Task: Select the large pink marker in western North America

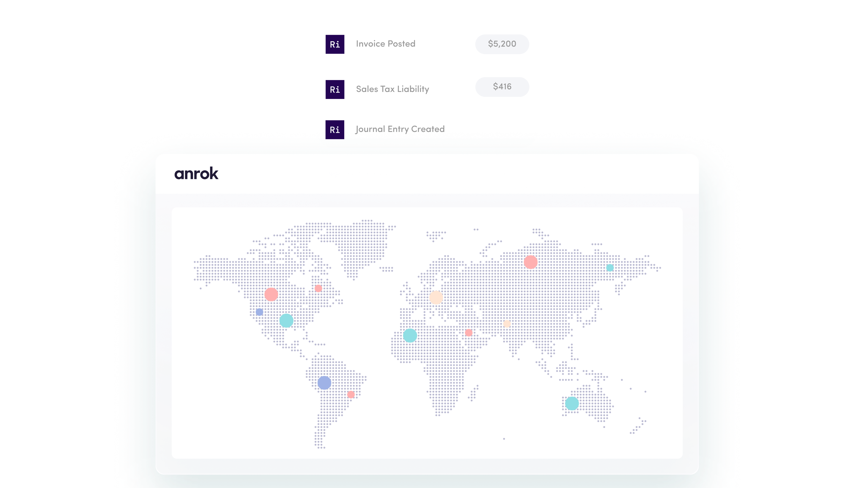Action: click(271, 294)
